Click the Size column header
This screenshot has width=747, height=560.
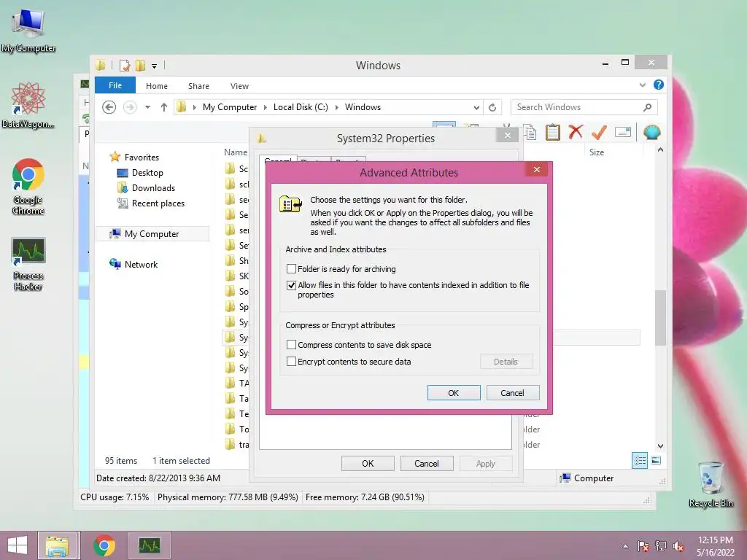597,152
